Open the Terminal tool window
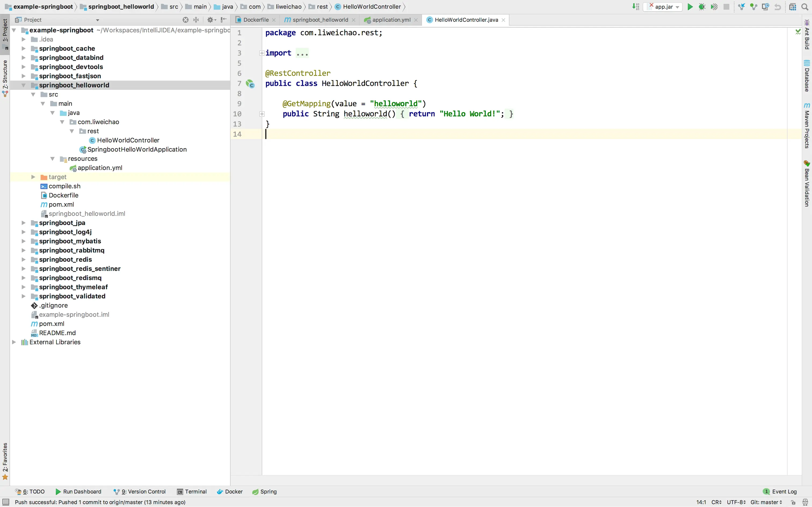 pyautogui.click(x=192, y=491)
